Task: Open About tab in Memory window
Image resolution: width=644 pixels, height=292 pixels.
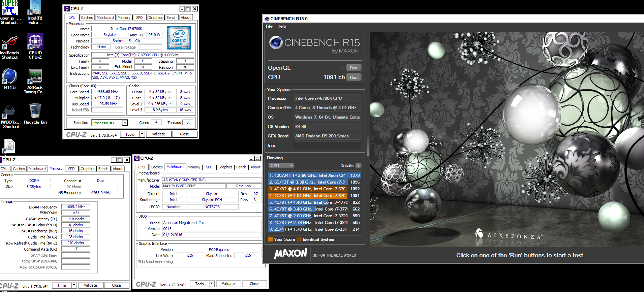Action: coord(118,169)
